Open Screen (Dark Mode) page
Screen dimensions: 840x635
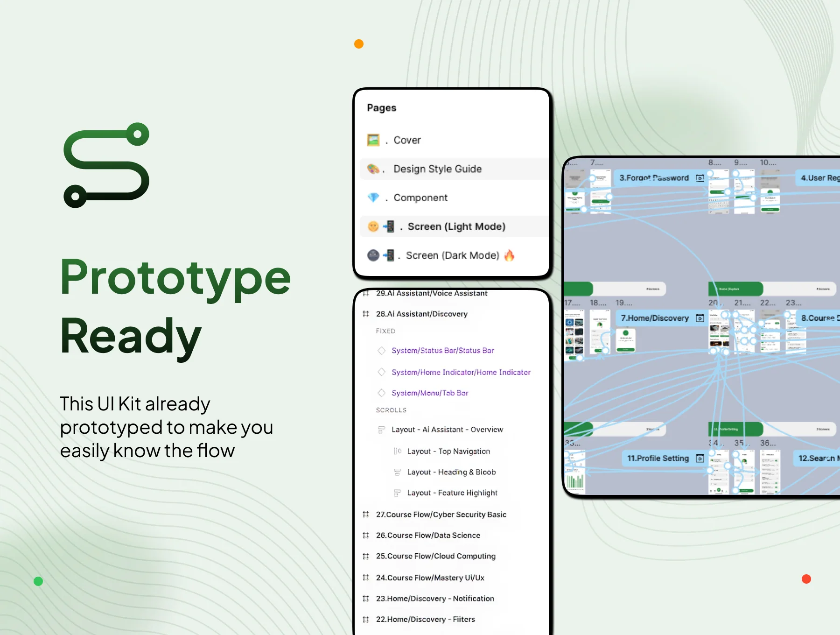pos(454,255)
